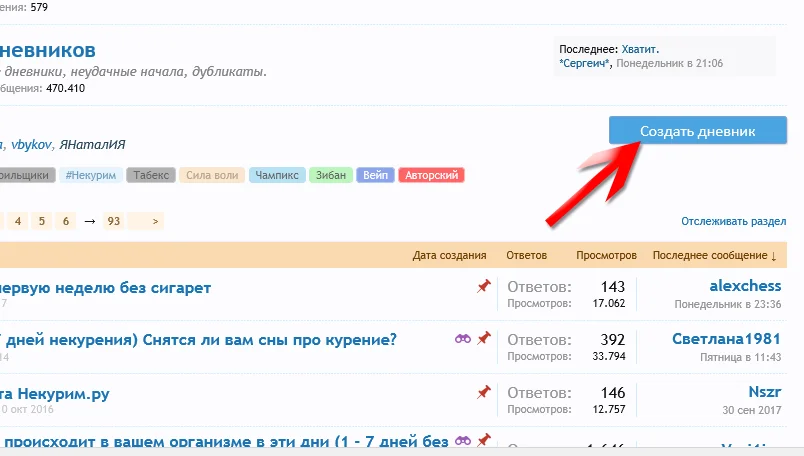Select the '#Некурим' tag

pyautogui.click(x=91, y=175)
